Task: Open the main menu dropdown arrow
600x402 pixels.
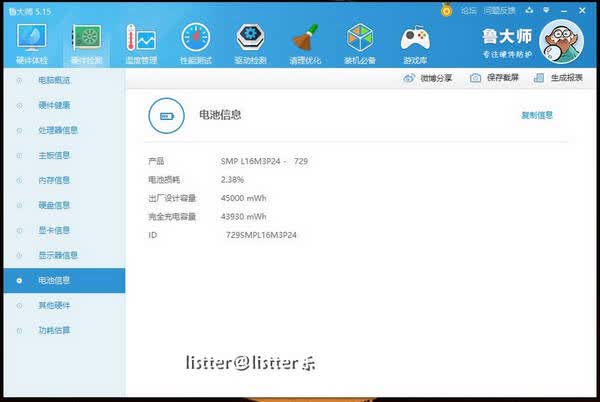Action: (x=546, y=10)
